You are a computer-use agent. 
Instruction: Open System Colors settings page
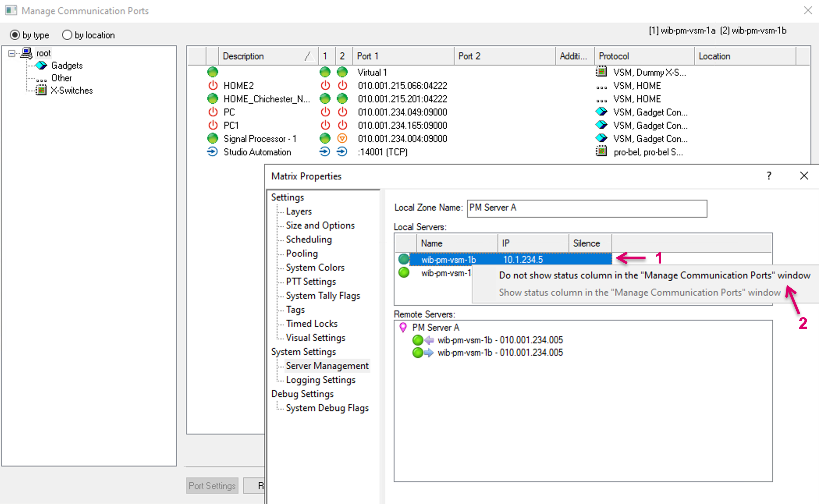315,267
